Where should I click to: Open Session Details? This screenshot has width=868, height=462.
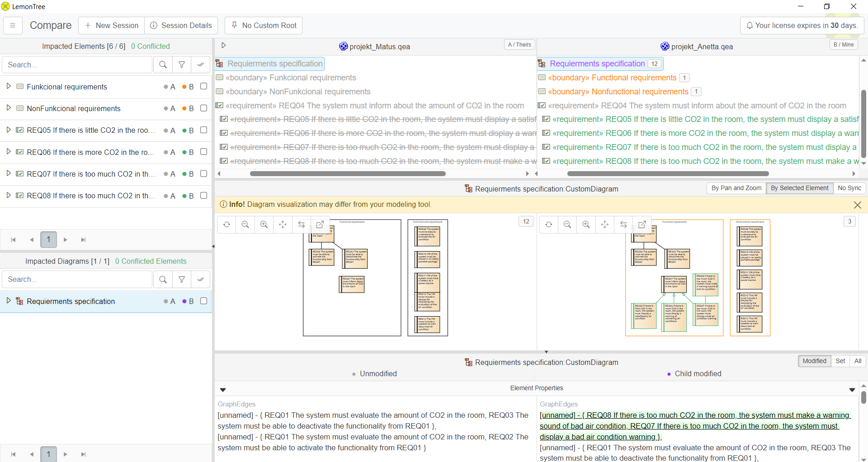(181, 25)
